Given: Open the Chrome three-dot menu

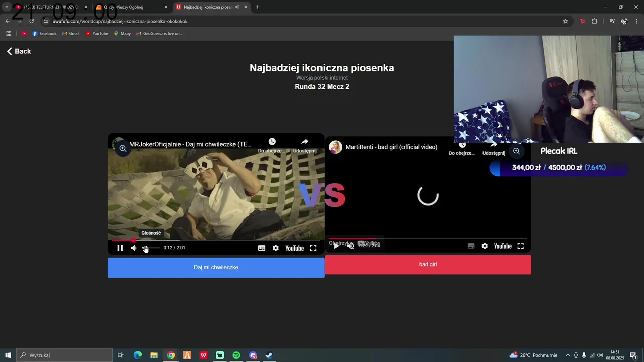Looking at the screenshot, I should (x=637, y=21).
